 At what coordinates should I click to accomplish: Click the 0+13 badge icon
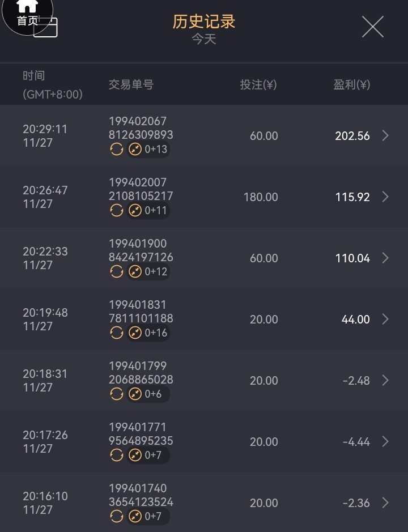pyautogui.click(x=135, y=149)
